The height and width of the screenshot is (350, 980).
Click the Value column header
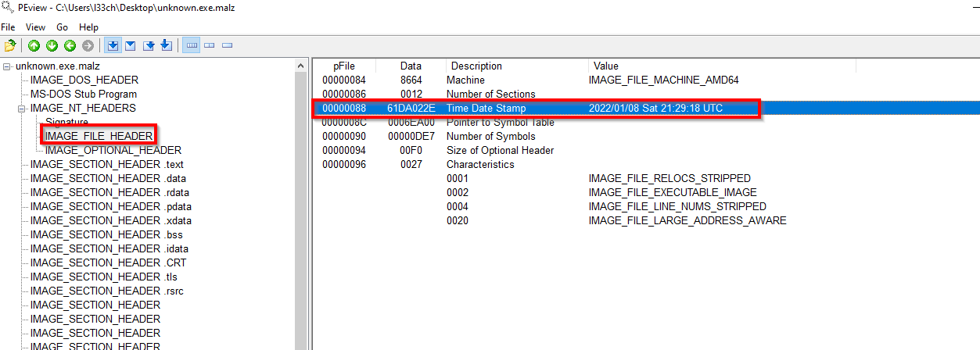pyautogui.click(x=721, y=66)
